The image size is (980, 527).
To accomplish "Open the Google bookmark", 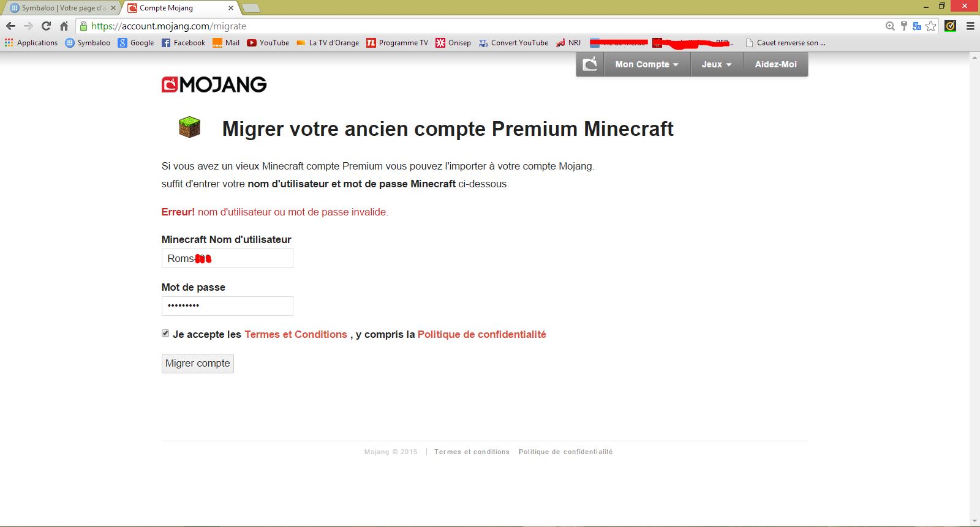I will [x=136, y=43].
